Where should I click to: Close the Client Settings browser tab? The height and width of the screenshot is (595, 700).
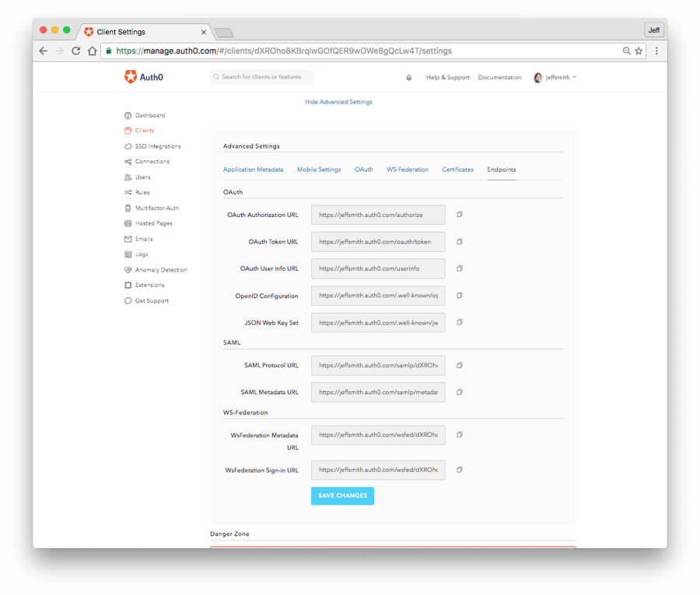coord(204,32)
